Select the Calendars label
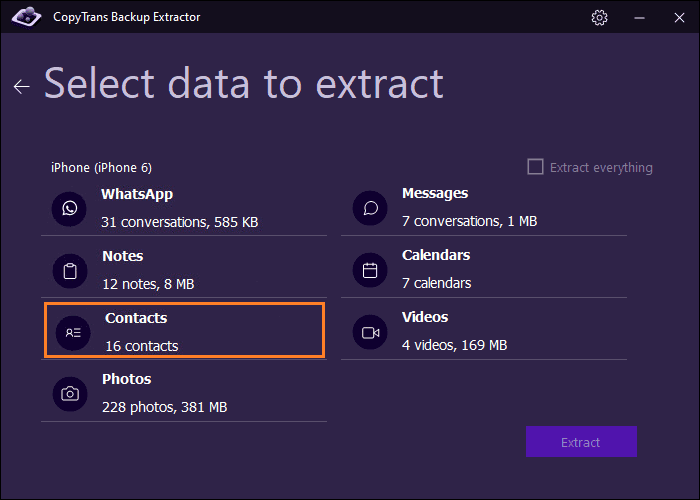Image resolution: width=700 pixels, height=500 pixels. tap(436, 255)
